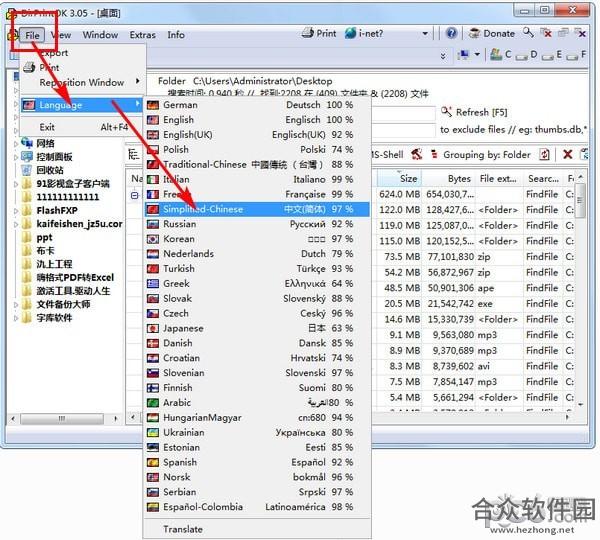Image resolution: width=600 pixels, height=540 pixels.
Task: Select Ukrainian language
Action: [x=256, y=433]
